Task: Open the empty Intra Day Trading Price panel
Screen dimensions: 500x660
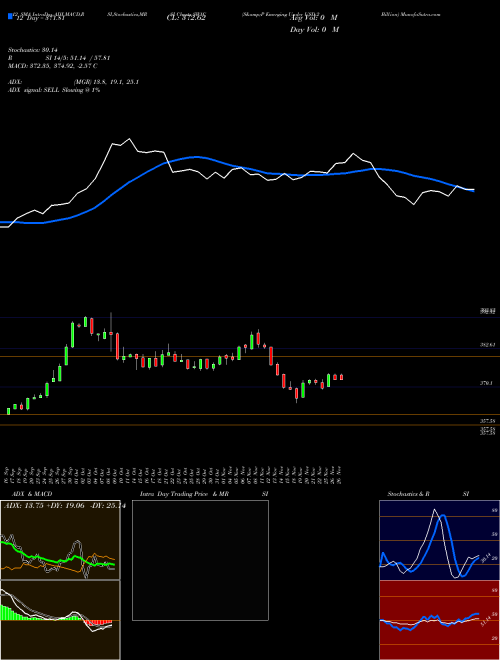Action: pos(200,560)
